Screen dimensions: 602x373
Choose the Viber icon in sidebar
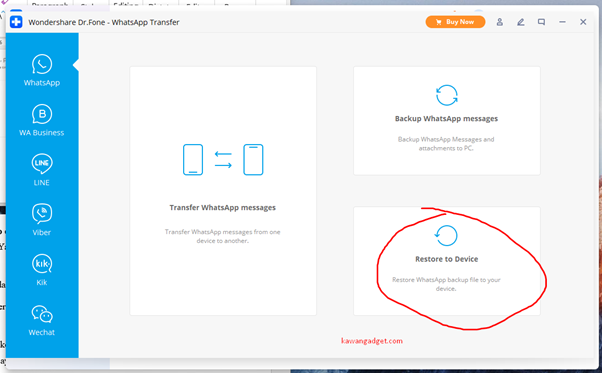pyautogui.click(x=42, y=213)
